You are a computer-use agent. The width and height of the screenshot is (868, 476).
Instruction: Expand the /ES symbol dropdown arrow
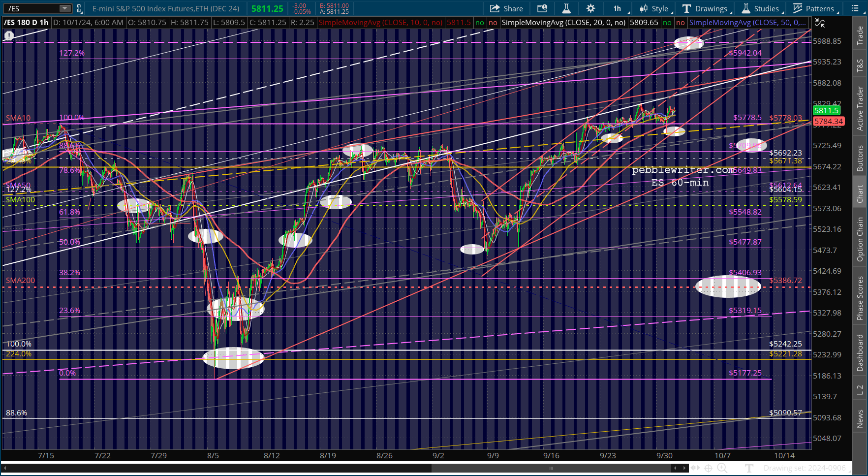pyautogui.click(x=65, y=8)
